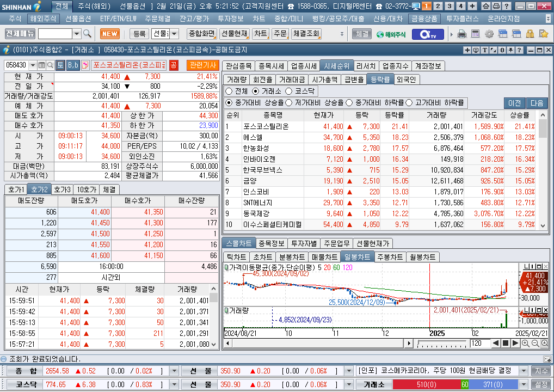Viewport: 554px width, 392px height.
Task: Open help with title bar question mark
Action: (506, 6)
